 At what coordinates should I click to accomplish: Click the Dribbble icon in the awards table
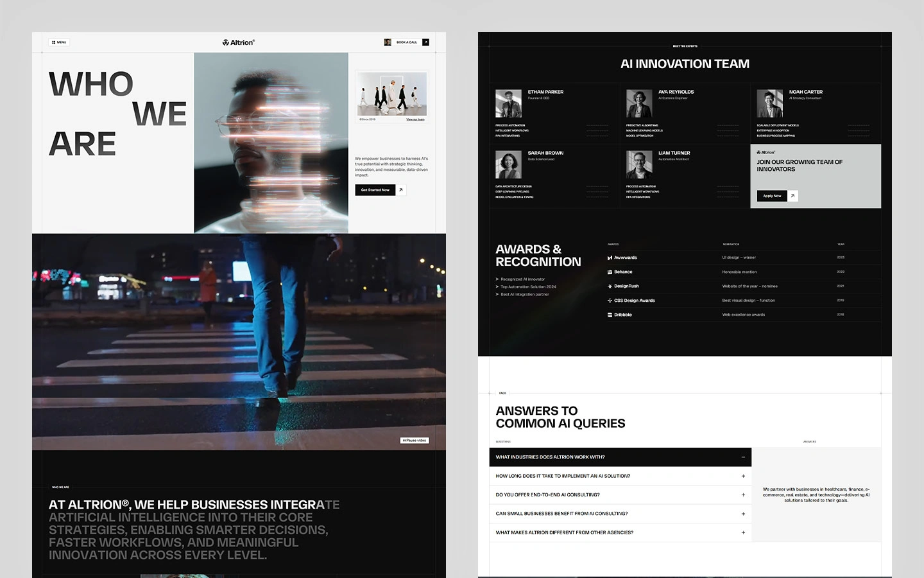(x=610, y=315)
